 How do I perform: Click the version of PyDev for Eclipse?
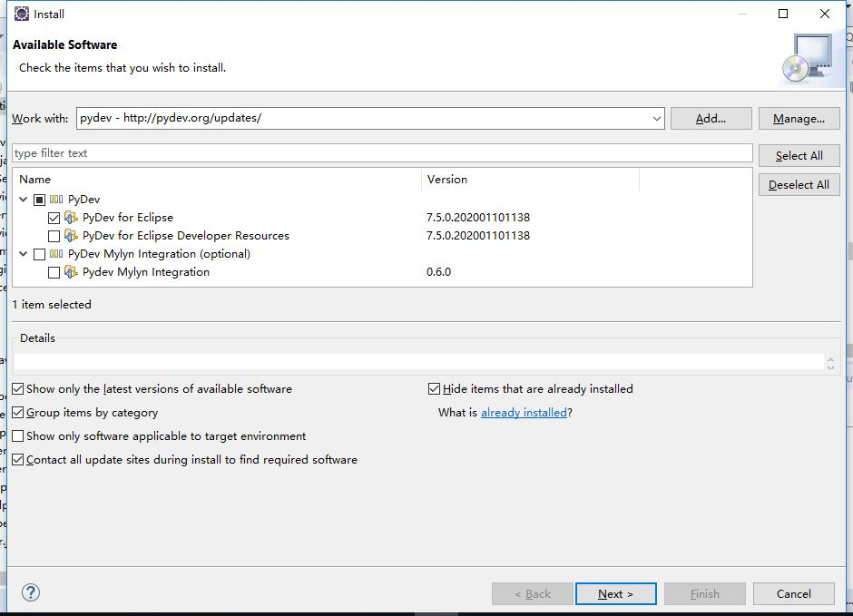478,218
